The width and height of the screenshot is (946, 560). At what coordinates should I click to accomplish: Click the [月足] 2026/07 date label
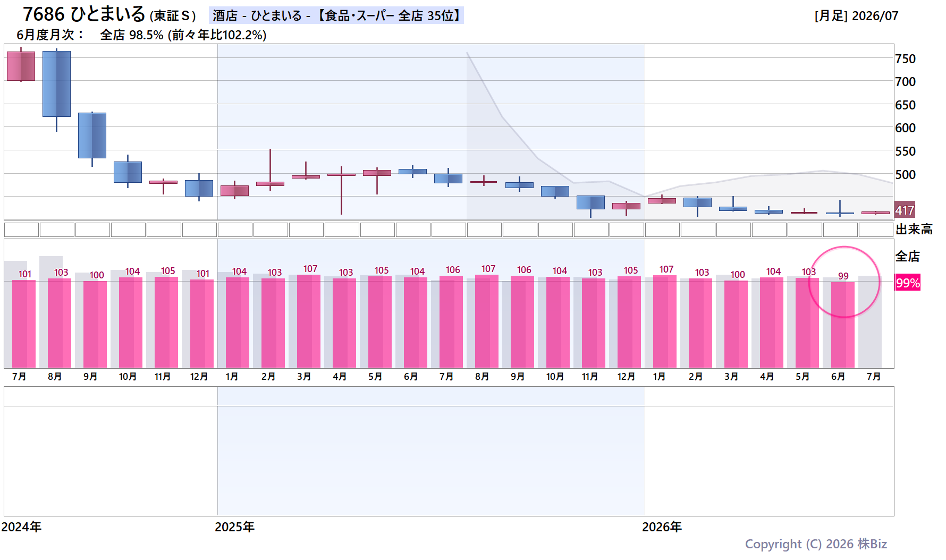coord(856,16)
